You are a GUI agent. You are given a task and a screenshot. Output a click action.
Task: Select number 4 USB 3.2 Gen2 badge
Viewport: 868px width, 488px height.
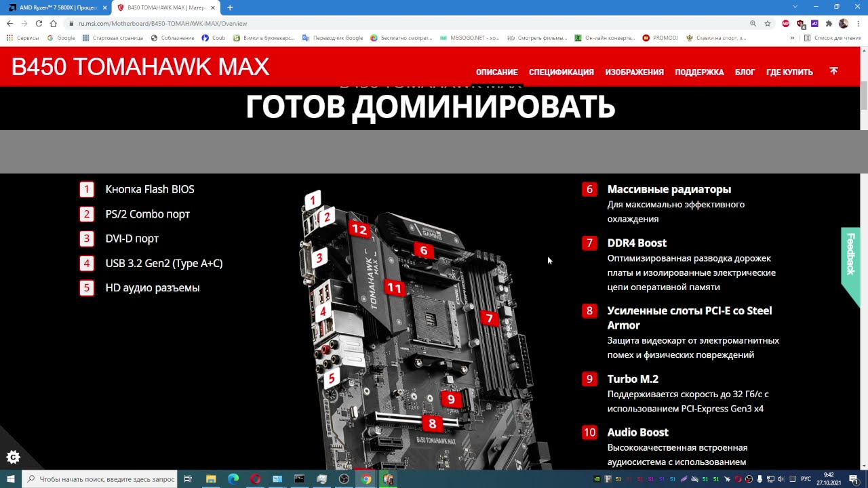click(86, 263)
